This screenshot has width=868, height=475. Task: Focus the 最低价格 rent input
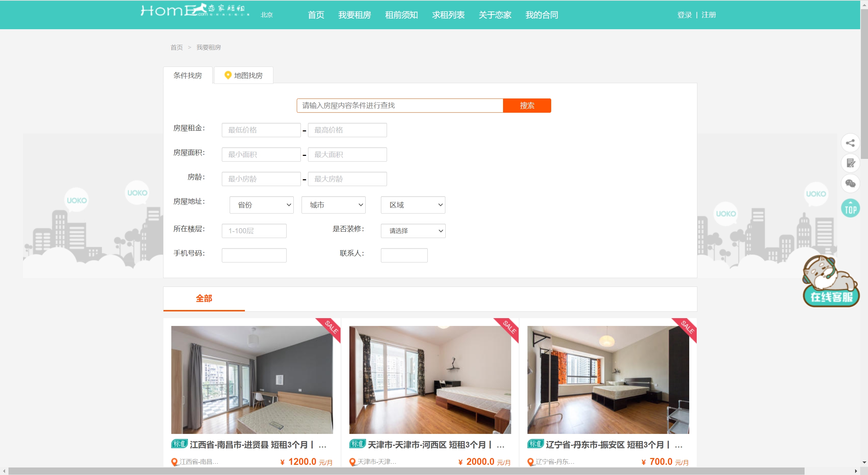261,130
